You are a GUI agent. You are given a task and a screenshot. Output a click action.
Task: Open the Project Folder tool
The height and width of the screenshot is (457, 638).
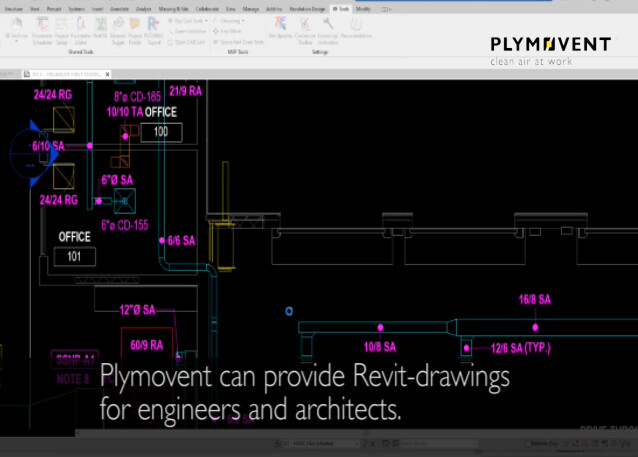tap(135, 31)
